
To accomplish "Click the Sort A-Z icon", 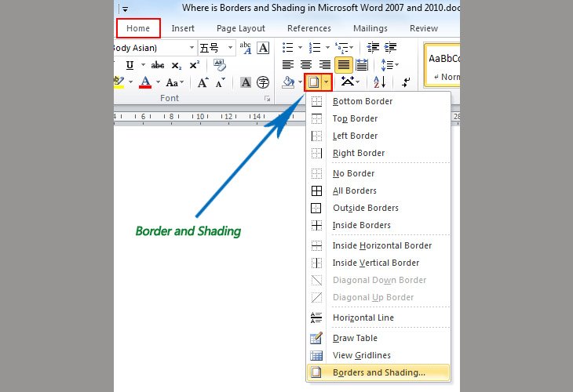I will (380, 82).
